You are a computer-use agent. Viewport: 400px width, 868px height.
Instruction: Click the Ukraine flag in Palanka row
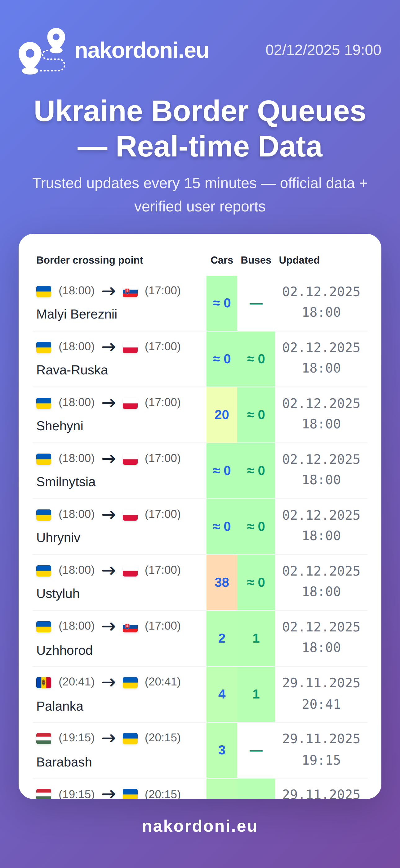coord(130,683)
